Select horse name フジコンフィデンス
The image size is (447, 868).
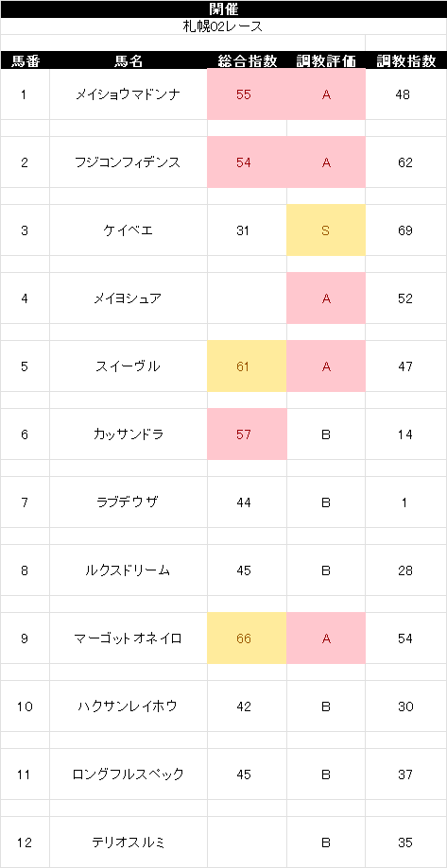[129, 162]
